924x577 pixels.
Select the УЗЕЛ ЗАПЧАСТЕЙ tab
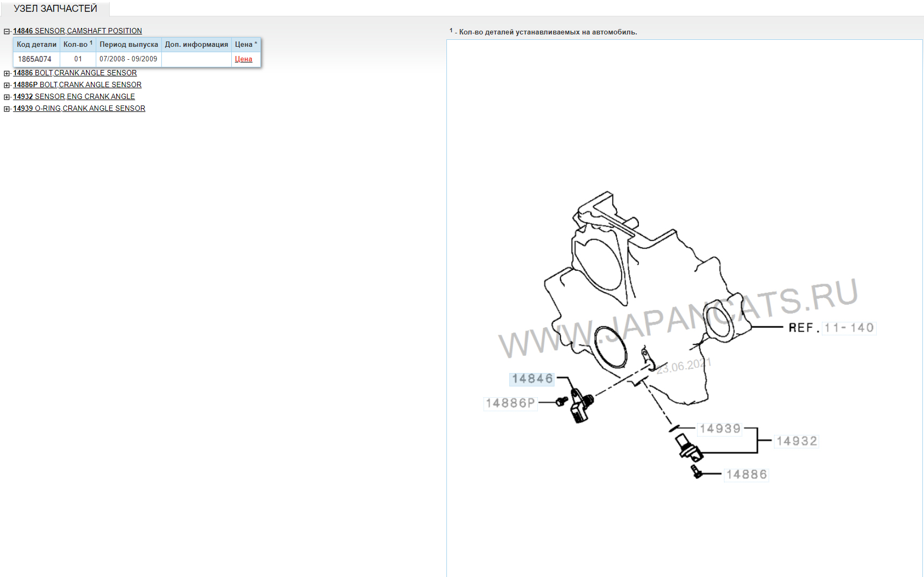pyautogui.click(x=55, y=9)
